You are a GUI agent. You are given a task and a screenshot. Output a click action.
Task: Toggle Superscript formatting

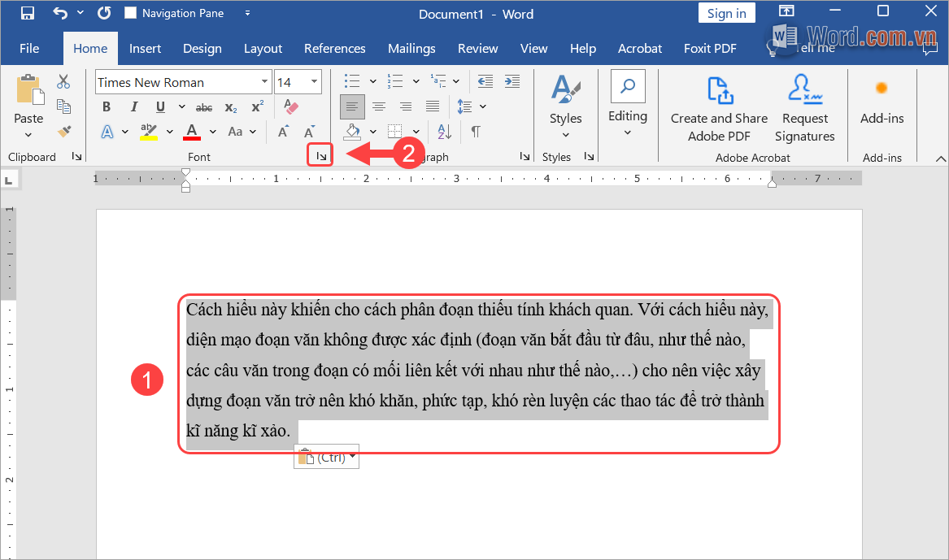[258, 106]
